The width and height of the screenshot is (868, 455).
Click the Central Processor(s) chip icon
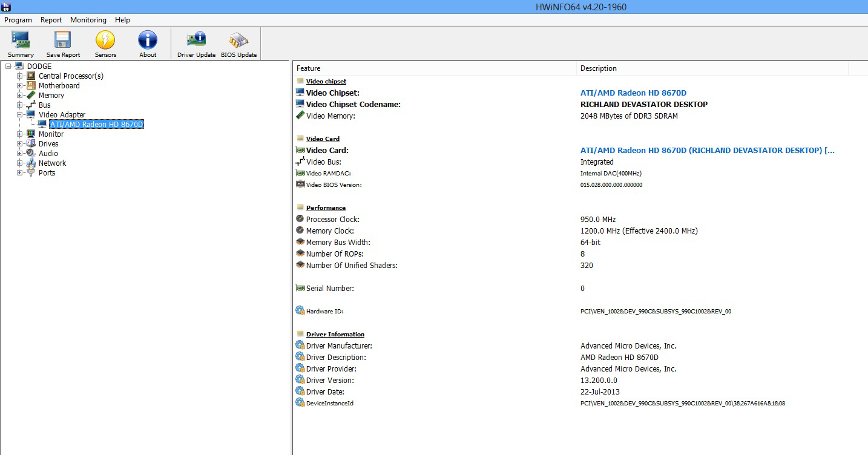(x=31, y=76)
